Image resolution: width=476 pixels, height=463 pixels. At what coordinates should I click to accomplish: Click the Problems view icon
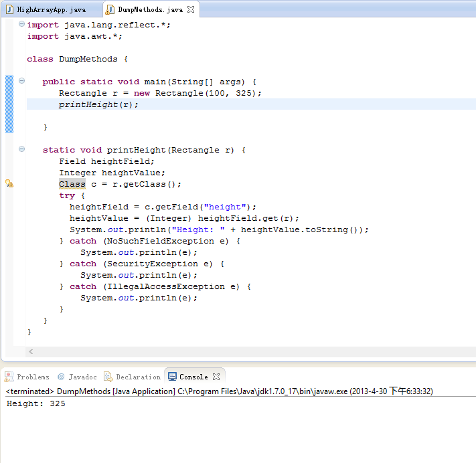click(x=9, y=377)
